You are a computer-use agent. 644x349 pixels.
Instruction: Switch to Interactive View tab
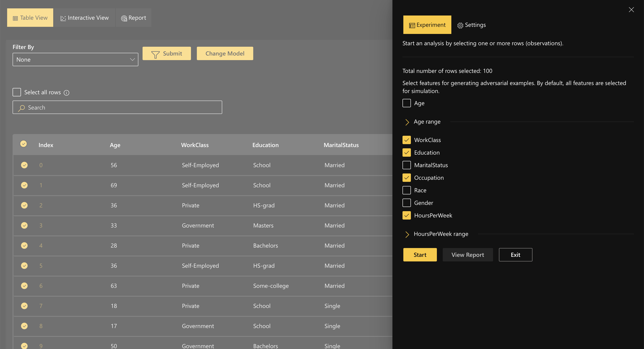pos(84,18)
